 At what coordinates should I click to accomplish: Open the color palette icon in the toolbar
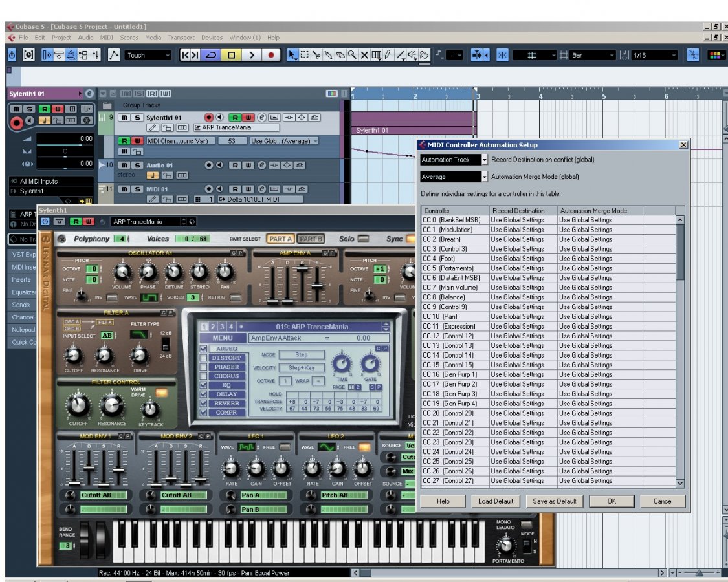(x=716, y=55)
